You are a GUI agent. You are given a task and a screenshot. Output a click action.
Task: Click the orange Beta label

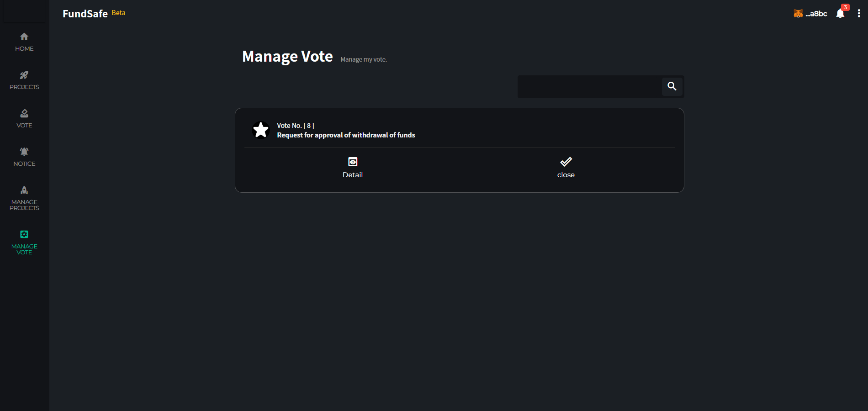pyautogui.click(x=118, y=13)
